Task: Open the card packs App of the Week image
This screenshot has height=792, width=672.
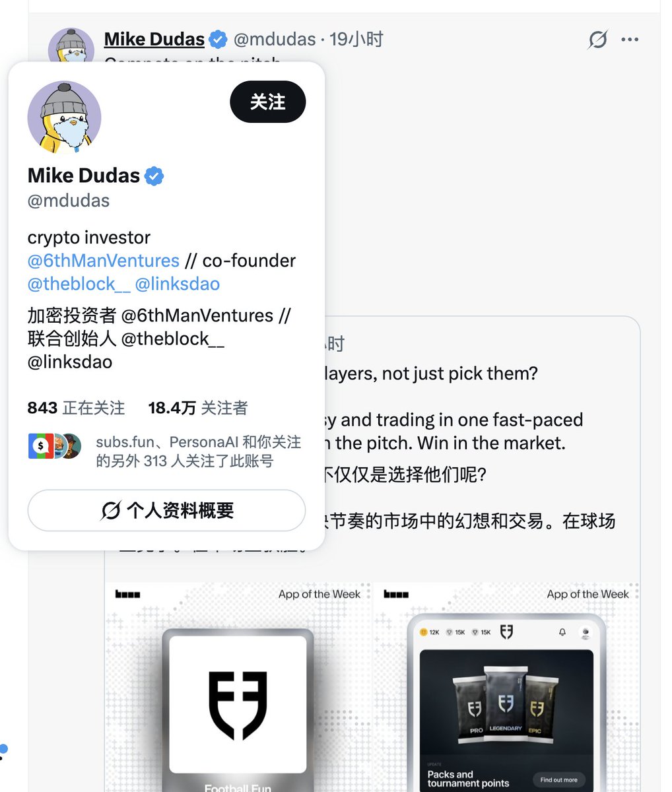Action: point(506,687)
